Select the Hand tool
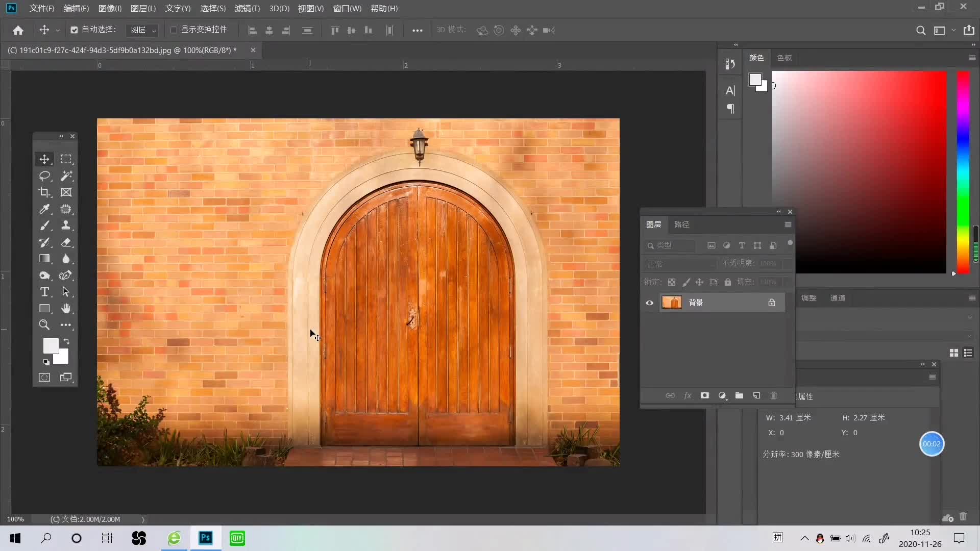The height and width of the screenshot is (551, 980). point(66,309)
